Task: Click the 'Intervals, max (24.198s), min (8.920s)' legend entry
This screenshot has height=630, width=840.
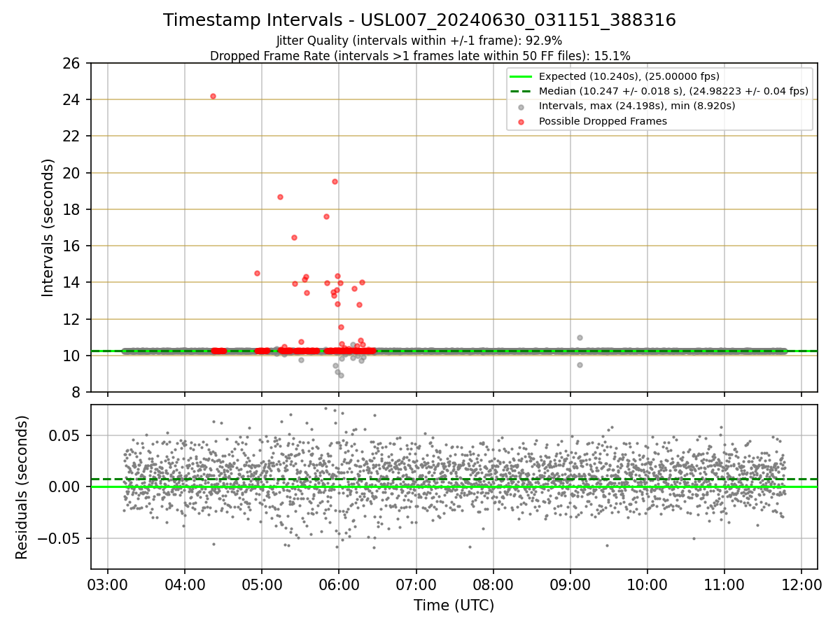Action: 637,106
